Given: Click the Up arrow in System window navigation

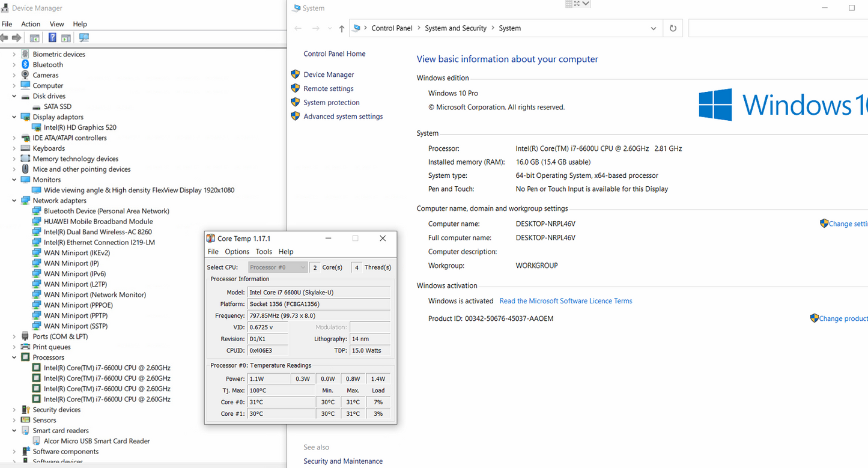Looking at the screenshot, I should pyautogui.click(x=342, y=28).
